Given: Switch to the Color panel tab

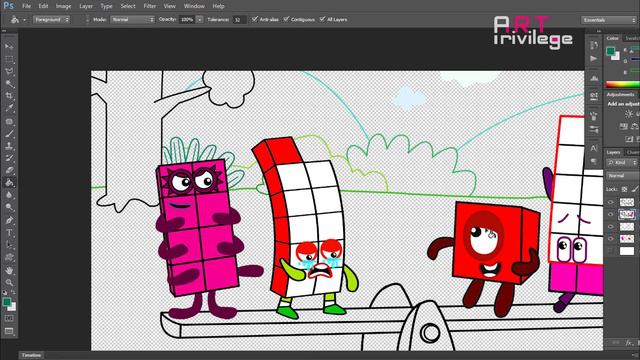Looking at the screenshot, I should pos(612,38).
